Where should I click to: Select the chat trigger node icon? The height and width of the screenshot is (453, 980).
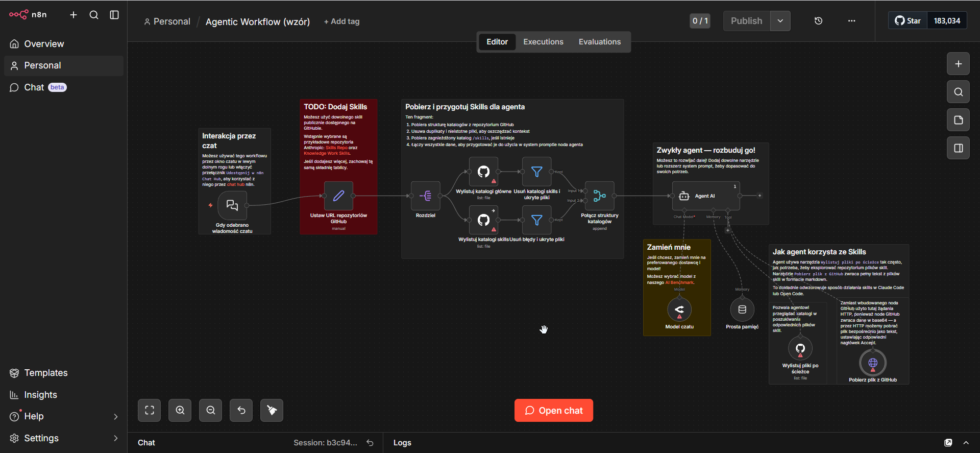click(x=232, y=205)
